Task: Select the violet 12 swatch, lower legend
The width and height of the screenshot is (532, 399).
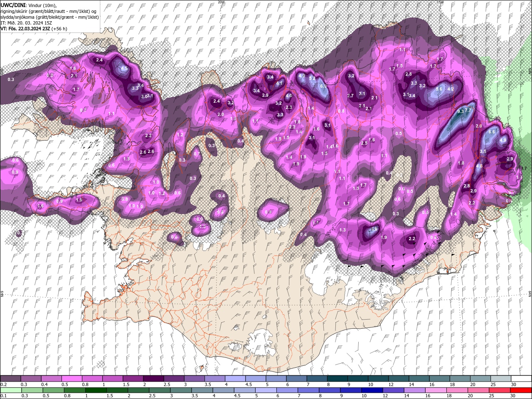Action: (x=393, y=390)
